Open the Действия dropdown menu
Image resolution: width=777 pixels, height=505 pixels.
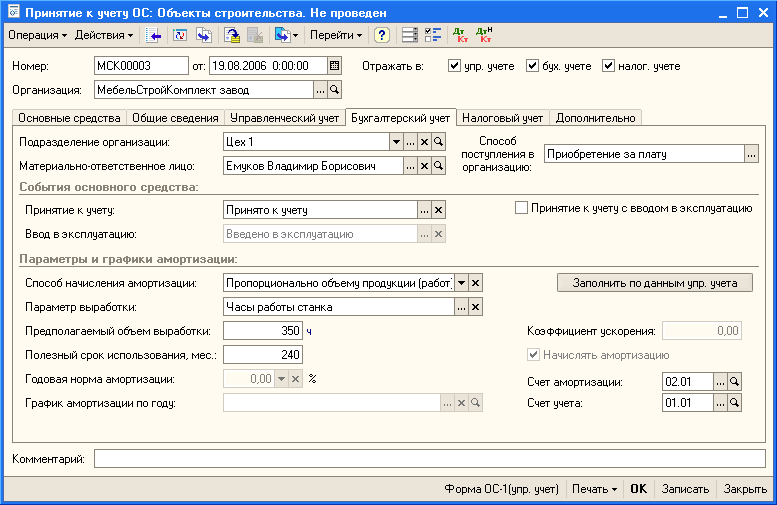(x=104, y=35)
